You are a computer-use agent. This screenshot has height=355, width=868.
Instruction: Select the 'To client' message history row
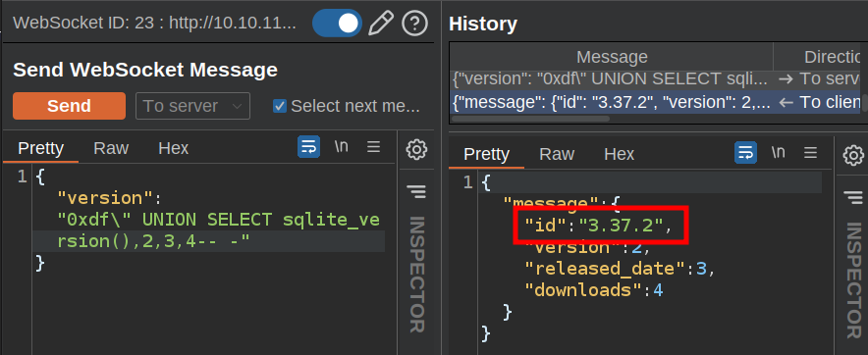coord(654,102)
